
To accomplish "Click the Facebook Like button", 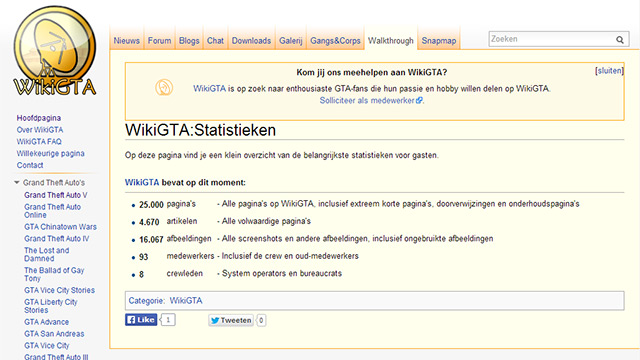I will [x=141, y=320].
